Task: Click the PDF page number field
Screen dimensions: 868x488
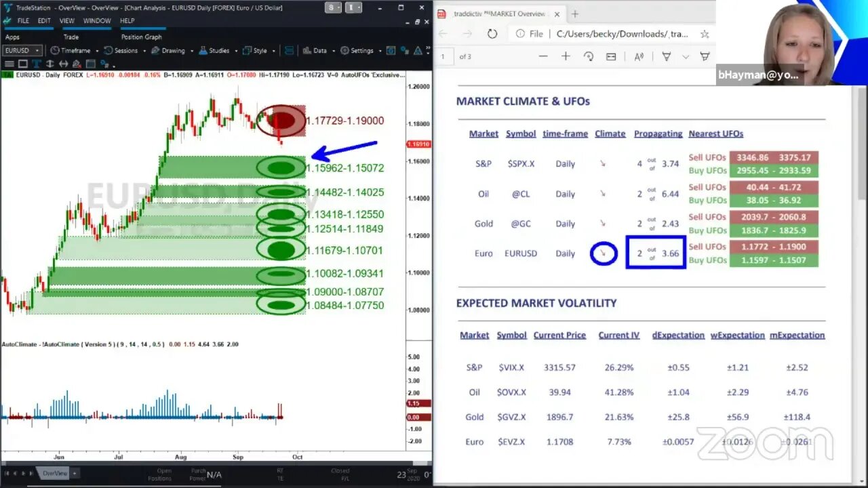Action: pos(443,56)
